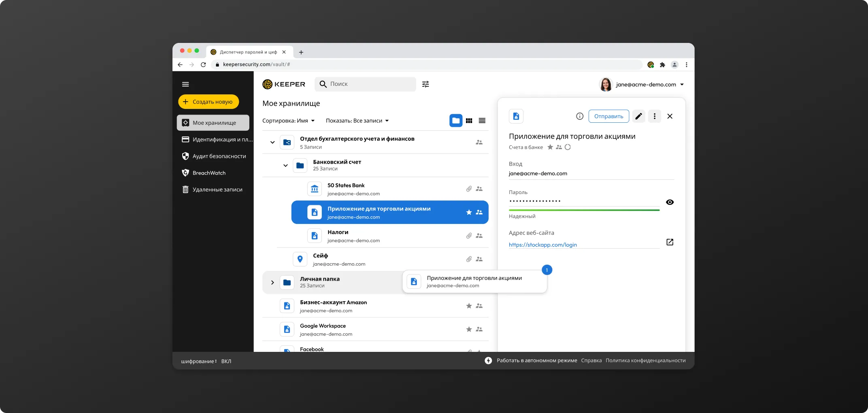Edit the record with the pencil icon
This screenshot has height=413, width=868.
(x=638, y=116)
